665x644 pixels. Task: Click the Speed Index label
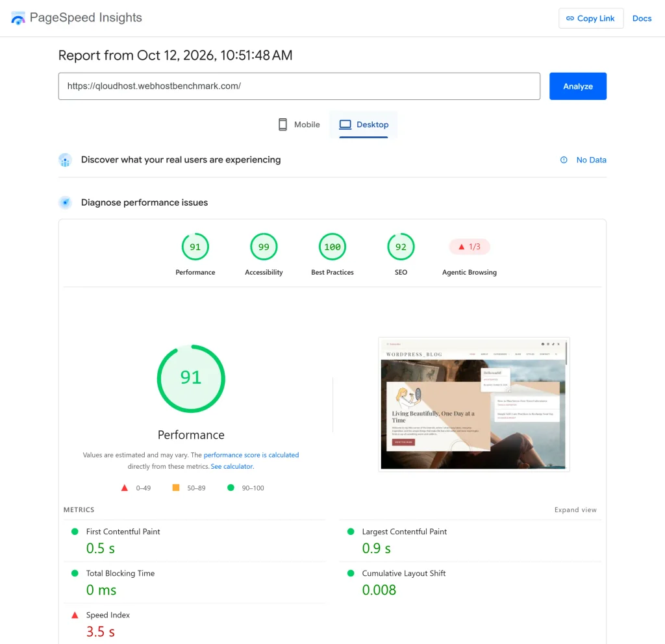108,615
